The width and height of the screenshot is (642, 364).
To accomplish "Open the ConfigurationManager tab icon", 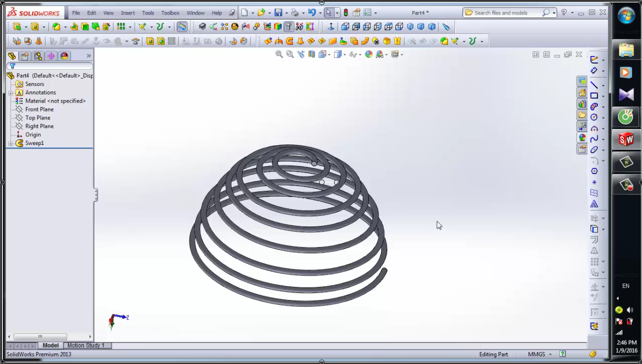I will coord(38,56).
